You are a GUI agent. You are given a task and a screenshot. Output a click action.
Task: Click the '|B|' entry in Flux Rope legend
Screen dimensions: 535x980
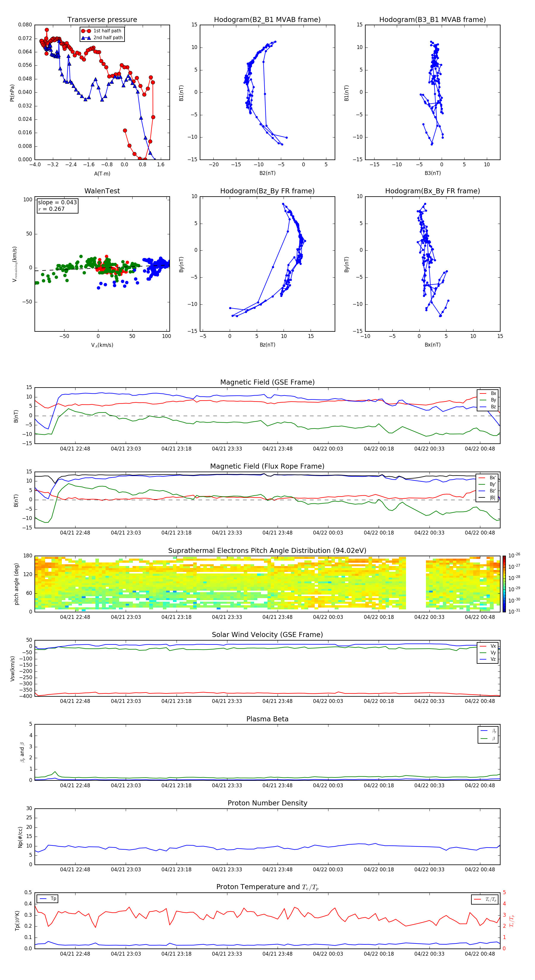(487, 498)
